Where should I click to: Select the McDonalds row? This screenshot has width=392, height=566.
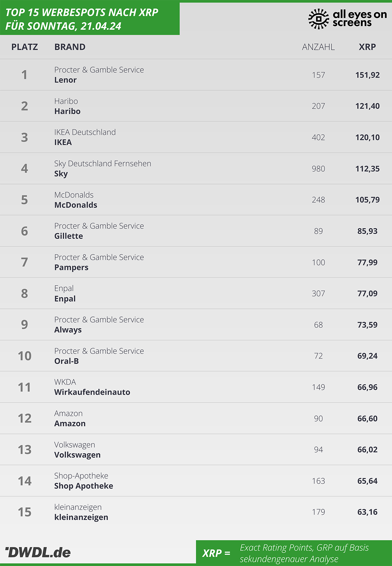coord(196,200)
